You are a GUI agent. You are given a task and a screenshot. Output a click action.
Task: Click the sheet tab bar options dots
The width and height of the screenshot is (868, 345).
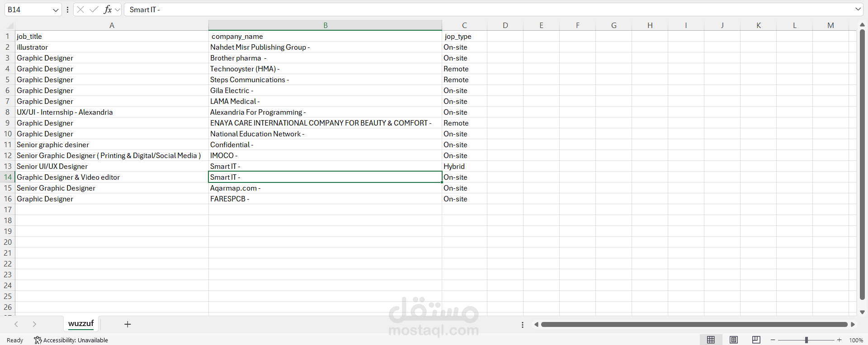click(523, 325)
